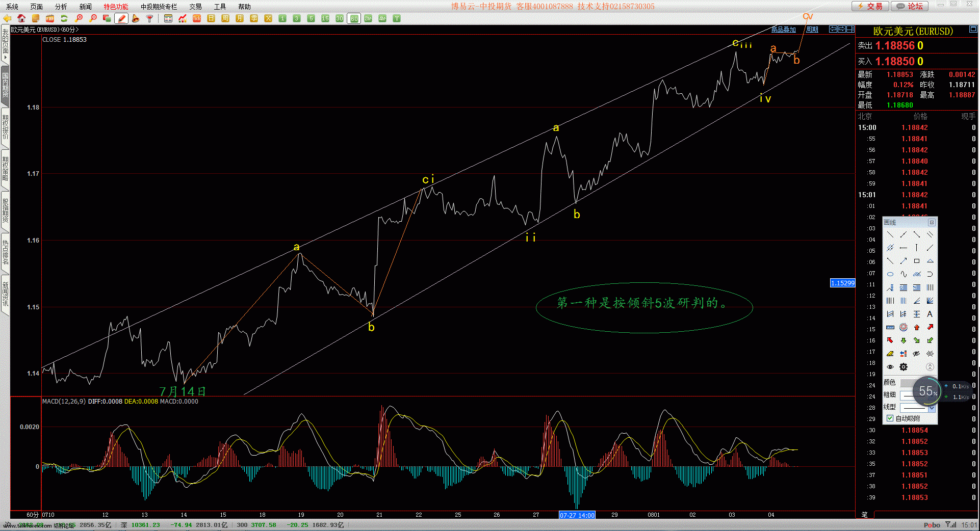The image size is (980, 531).
Task: Open drawing settings gear icon
Action: tap(904, 367)
